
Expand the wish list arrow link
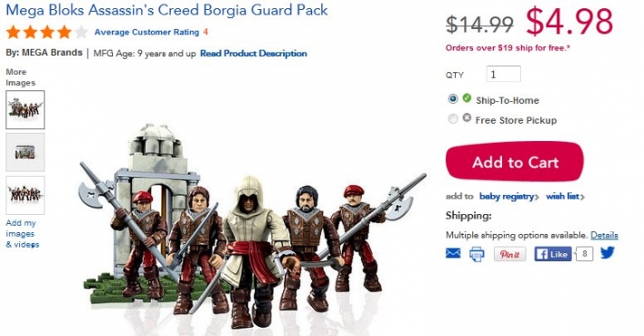tap(565, 197)
